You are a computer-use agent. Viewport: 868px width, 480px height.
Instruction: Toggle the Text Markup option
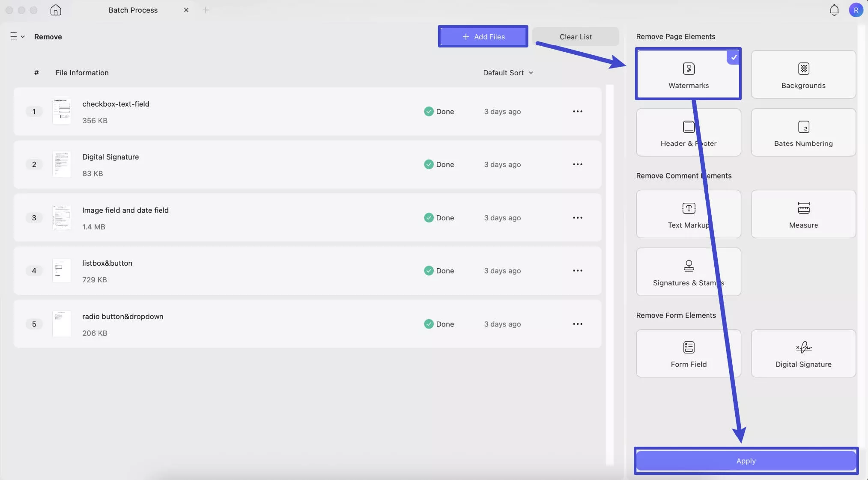click(x=688, y=214)
